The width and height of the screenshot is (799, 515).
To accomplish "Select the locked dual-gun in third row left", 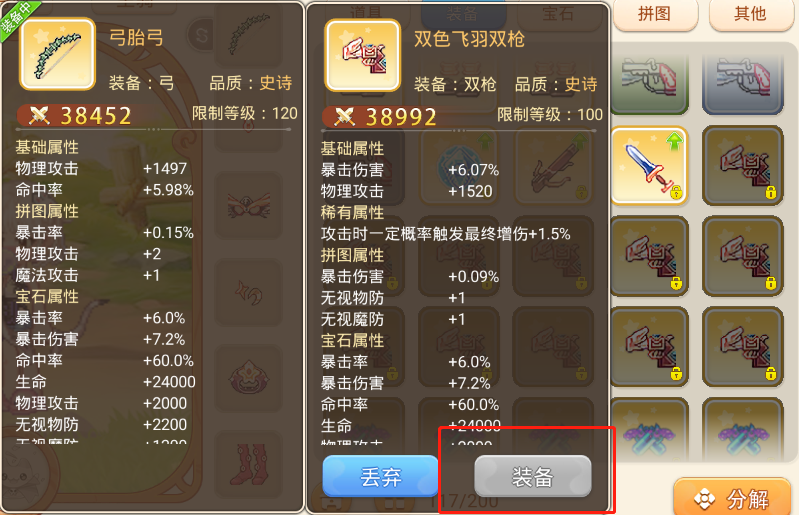I will (x=650, y=256).
